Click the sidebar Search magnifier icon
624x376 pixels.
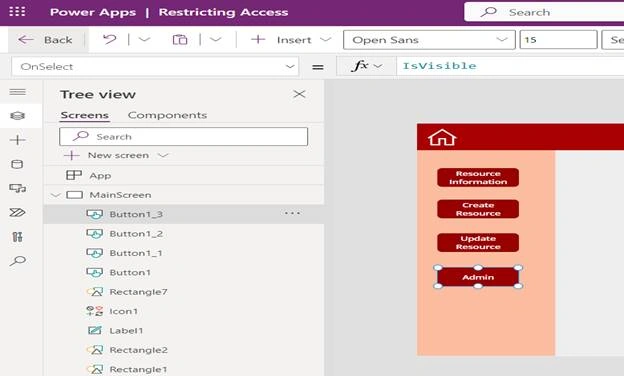coord(18,261)
